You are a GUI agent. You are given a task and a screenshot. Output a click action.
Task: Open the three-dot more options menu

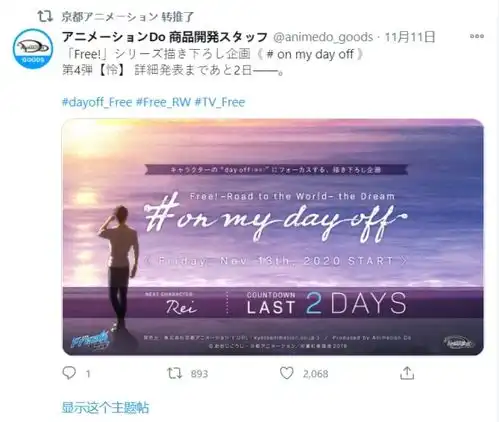[477, 36]
